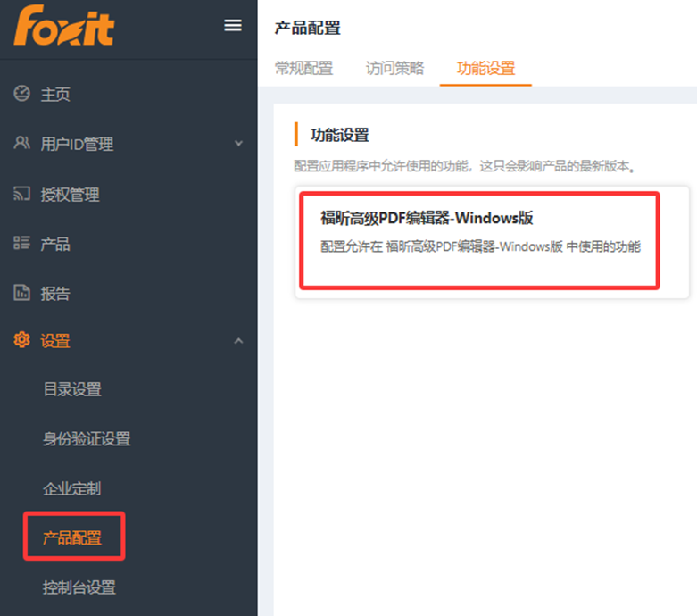The width and height of the screenshot is (697, 616).
Task: Open 产品 menu item
Action: [55, 244]
